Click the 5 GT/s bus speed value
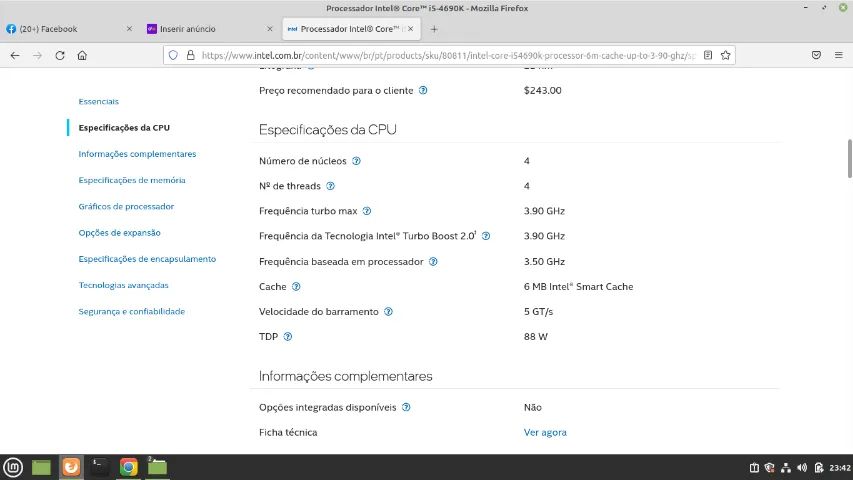This screenshot has width=853, height=480. 538,312
